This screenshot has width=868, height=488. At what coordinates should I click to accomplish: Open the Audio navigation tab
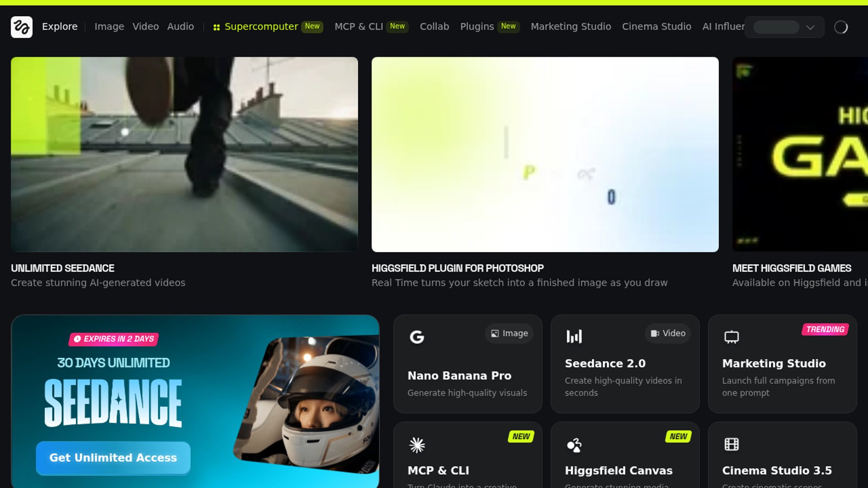[x=180, y=27]
